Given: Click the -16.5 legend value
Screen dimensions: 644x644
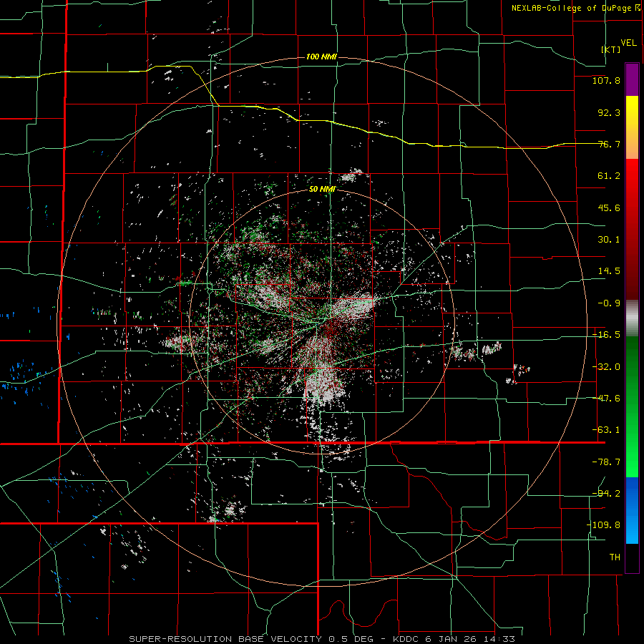Looking at the screenshot, I should click(606, 335).
